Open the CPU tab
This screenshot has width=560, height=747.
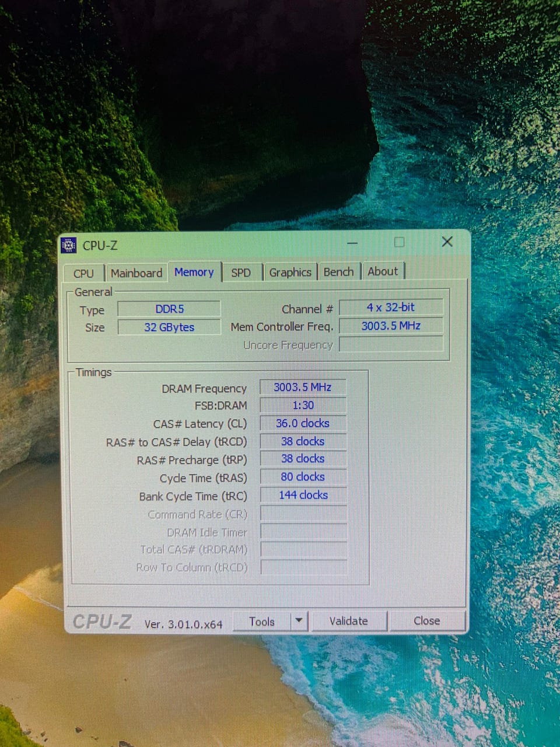83,273
